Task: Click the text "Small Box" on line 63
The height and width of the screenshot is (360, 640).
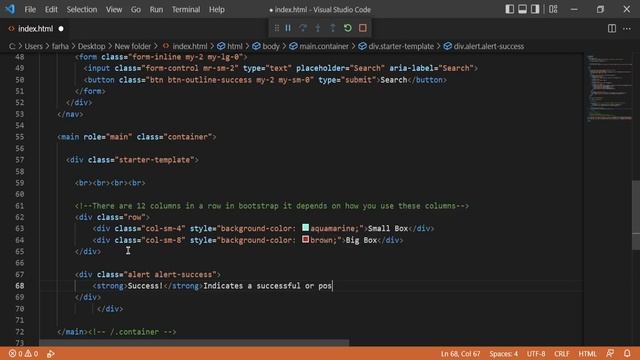Action: point(388,229)
